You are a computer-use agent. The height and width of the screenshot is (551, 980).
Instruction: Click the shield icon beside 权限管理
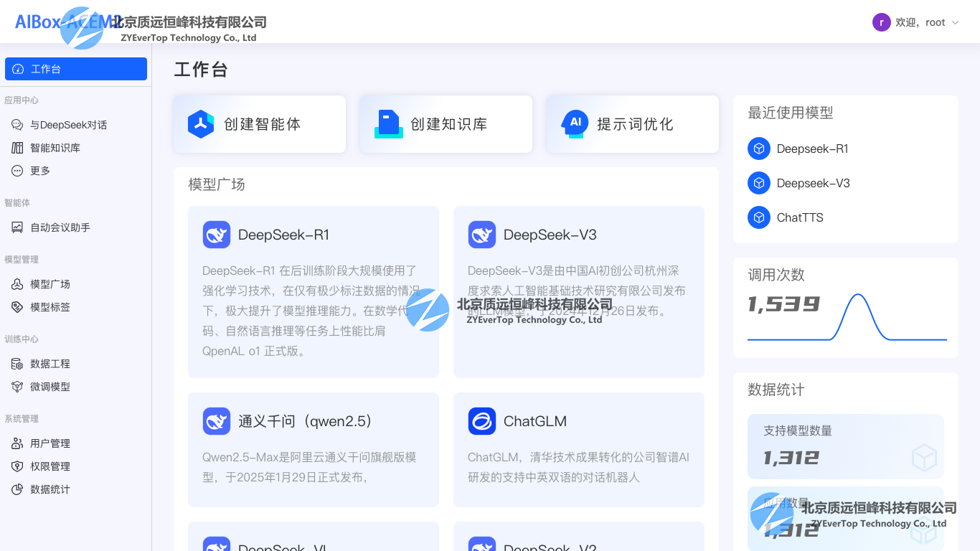point(17,466)
